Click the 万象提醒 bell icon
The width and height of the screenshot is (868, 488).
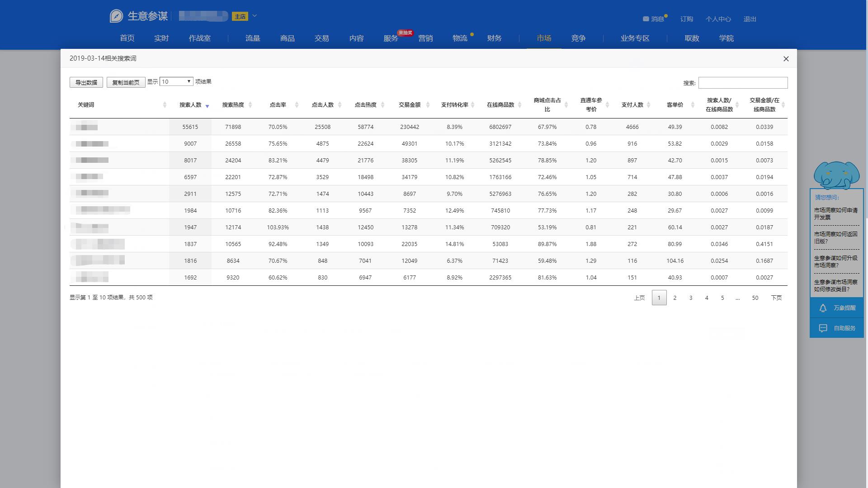point(823,308)
